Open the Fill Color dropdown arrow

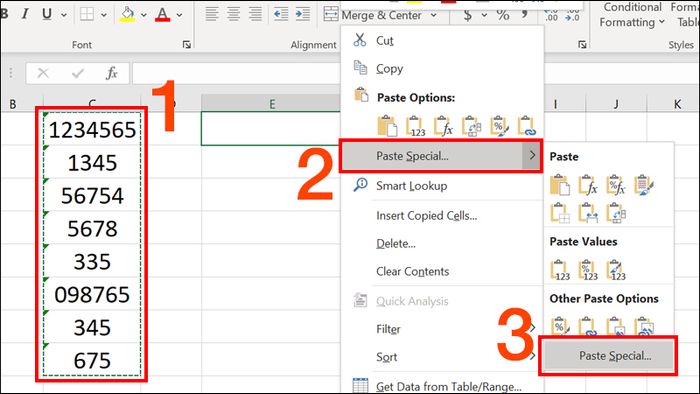pos(144,15)
